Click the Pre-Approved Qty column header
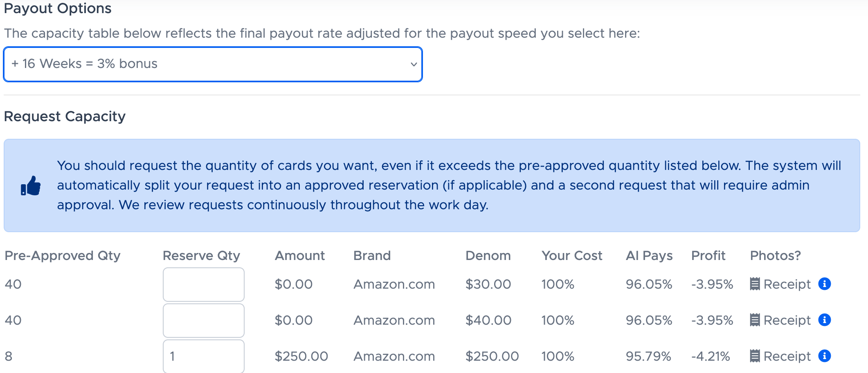868x373 pixels. [x=63, y=255]
